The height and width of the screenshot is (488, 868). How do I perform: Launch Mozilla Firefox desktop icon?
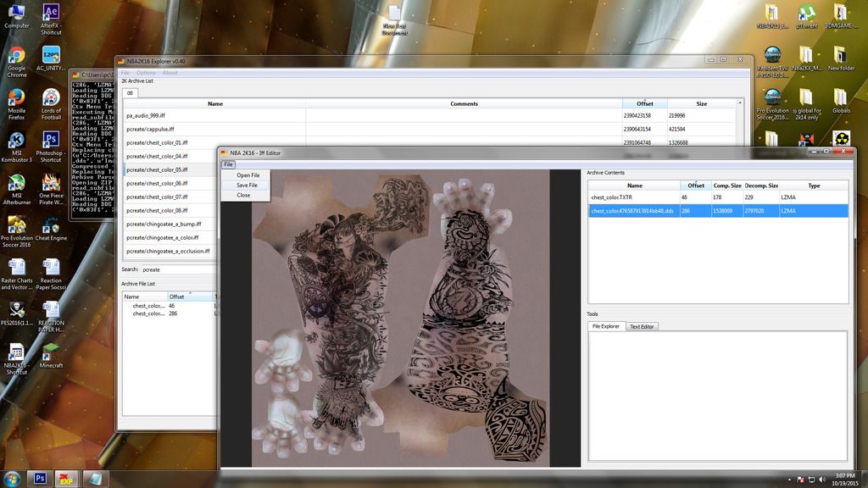pyautogui.click(x=17, y=104)
